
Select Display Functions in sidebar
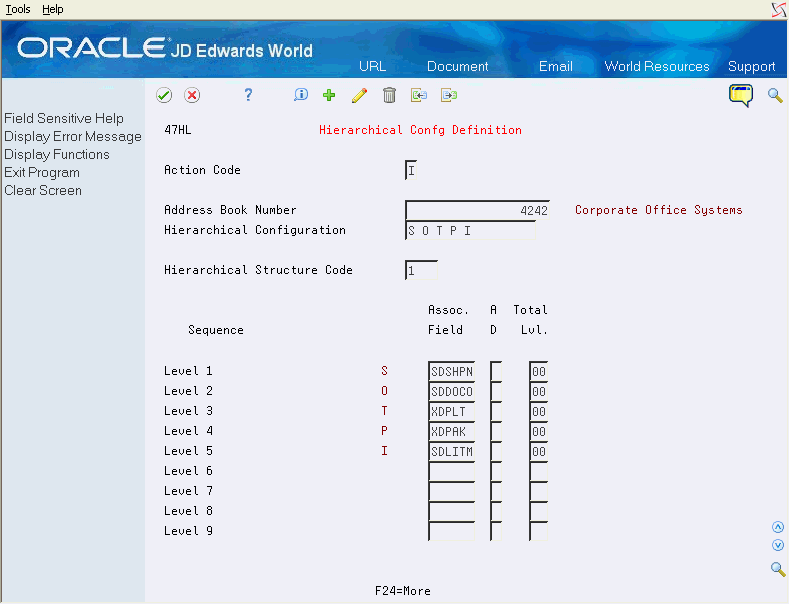pyautogui.click(x=57, y=155)
